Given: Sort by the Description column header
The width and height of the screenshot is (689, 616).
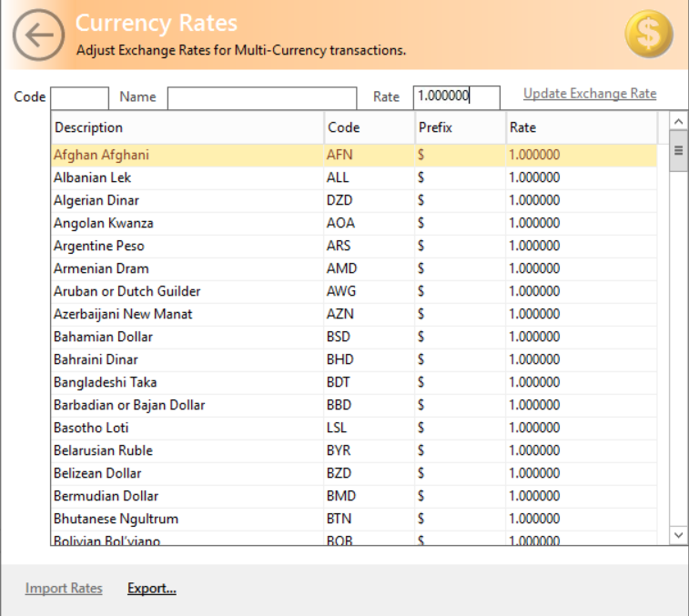Looking at the screenshot, I should click(x=187, y=127).
